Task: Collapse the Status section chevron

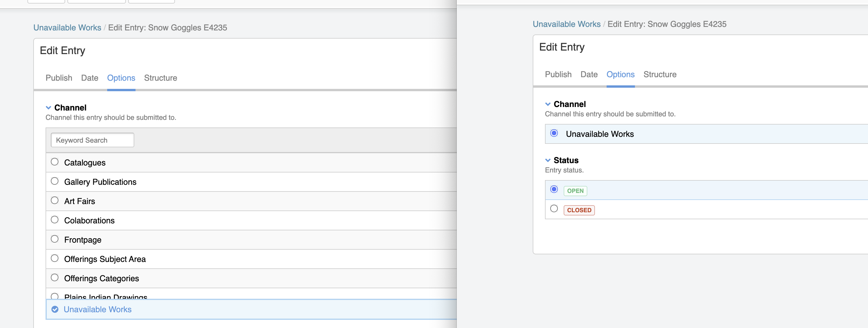Action: pos(548,160)
